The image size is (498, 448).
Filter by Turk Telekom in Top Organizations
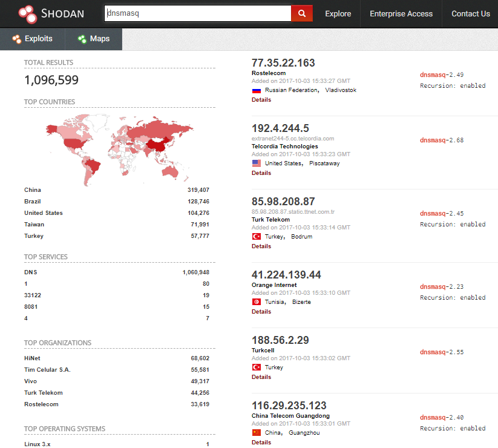tap(44, 393)
